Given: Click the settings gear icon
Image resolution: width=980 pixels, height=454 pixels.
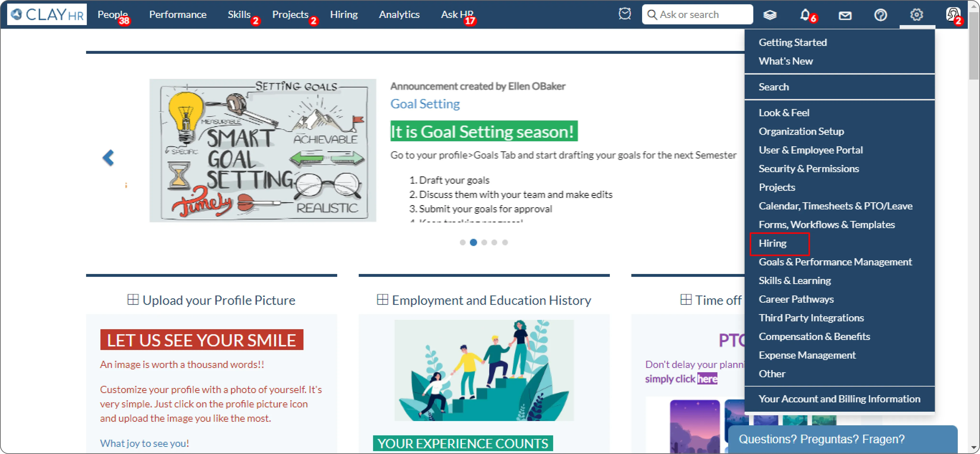Looking at the screenshot, I should pyautogui.click(x=916, y=15).
